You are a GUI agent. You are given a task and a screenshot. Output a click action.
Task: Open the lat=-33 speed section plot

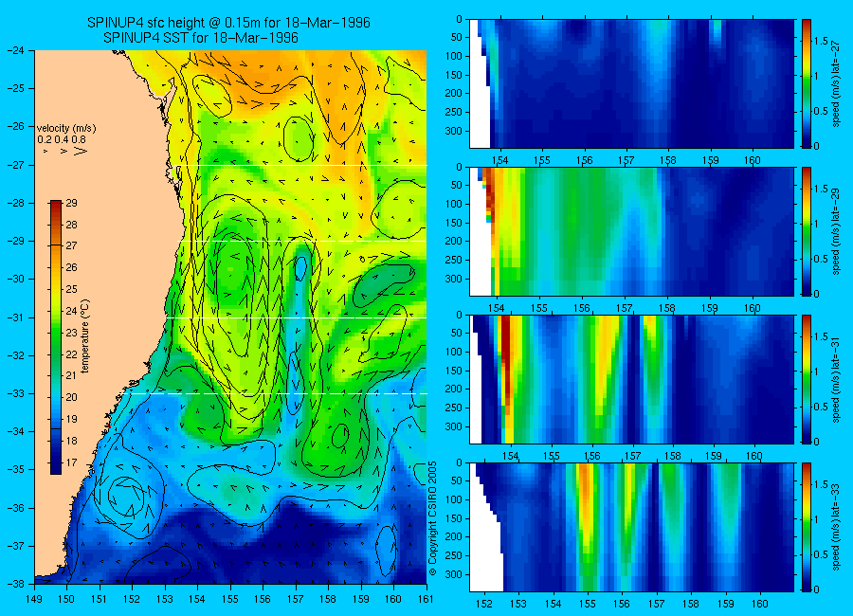click(631, 527)
